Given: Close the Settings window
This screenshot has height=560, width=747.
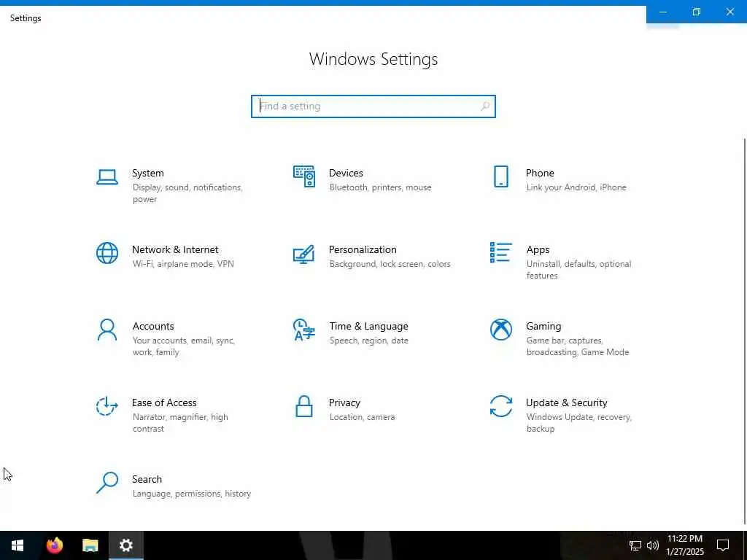Looking at the screenshot, I should [x=729, y=12].
